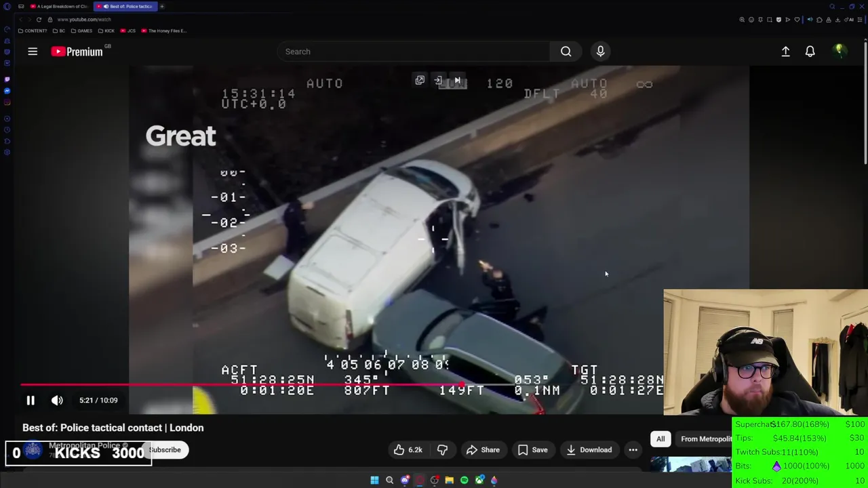868x488 pixels.
Task: Open the AI assistant toolbar icon
Action: tap(848, 20)
